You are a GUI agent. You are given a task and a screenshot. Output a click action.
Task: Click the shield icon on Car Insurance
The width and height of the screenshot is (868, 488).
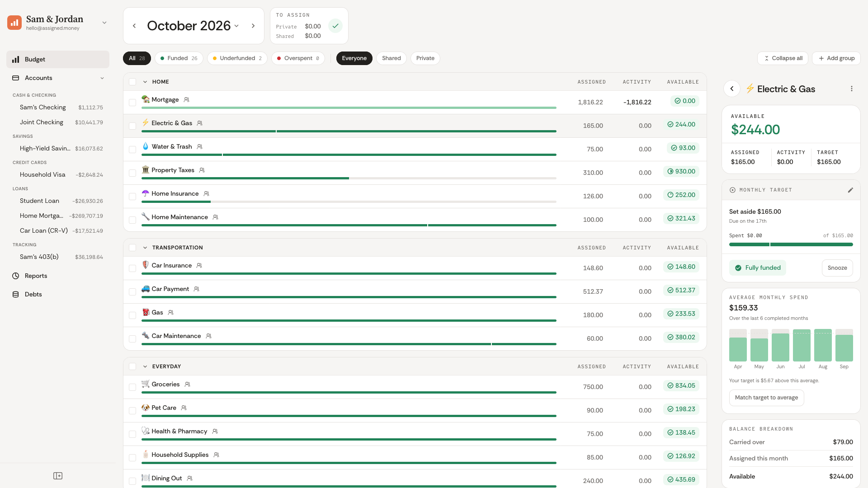(x=145, y=265)
